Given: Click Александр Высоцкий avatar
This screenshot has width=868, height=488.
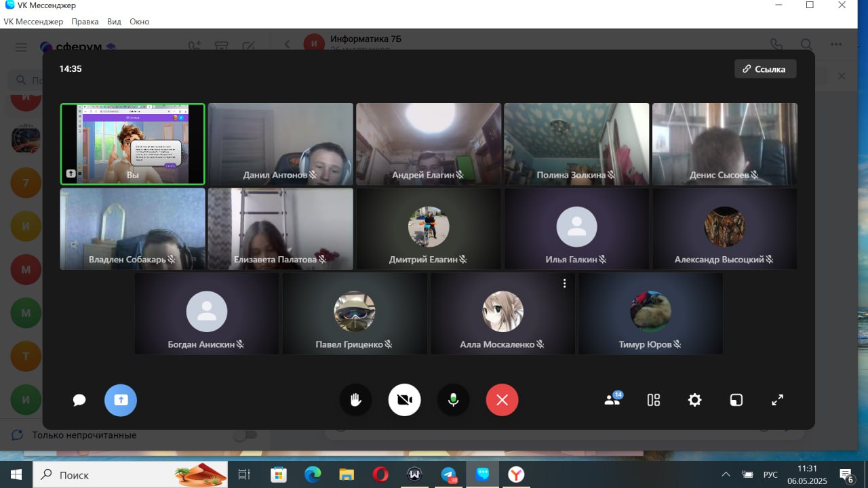Looking at the screenshot, I should (x=724, y=226).
